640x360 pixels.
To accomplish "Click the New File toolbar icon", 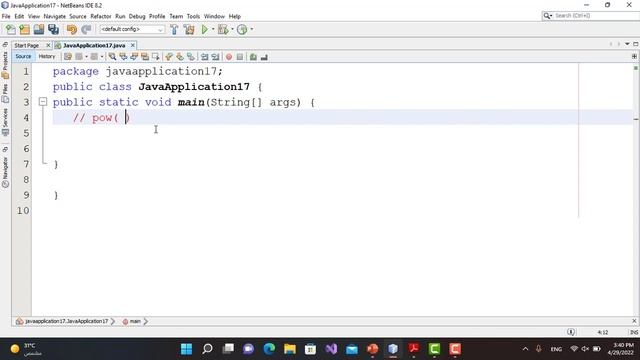I will 11,29.
